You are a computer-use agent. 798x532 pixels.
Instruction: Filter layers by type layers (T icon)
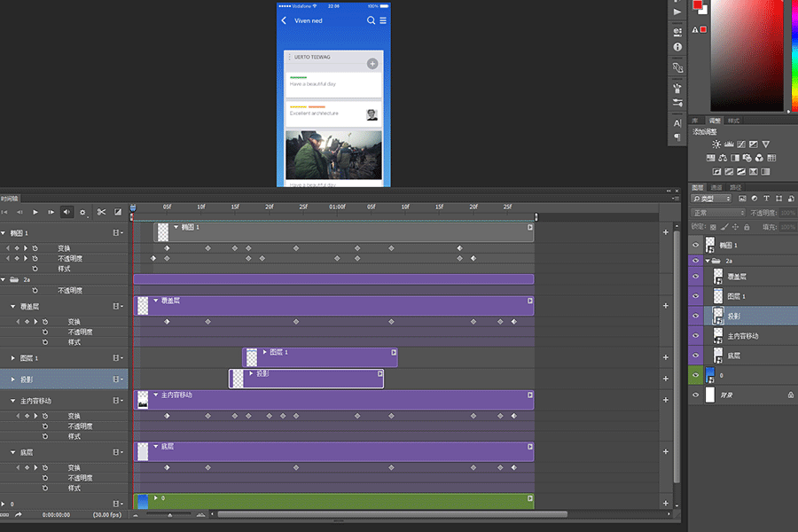(766, 199)
